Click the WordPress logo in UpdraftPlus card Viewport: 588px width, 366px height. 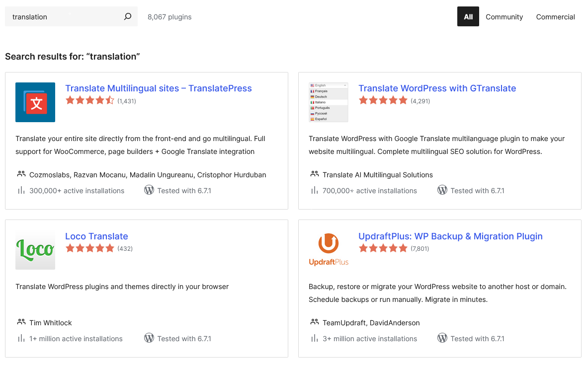[442, 338]
